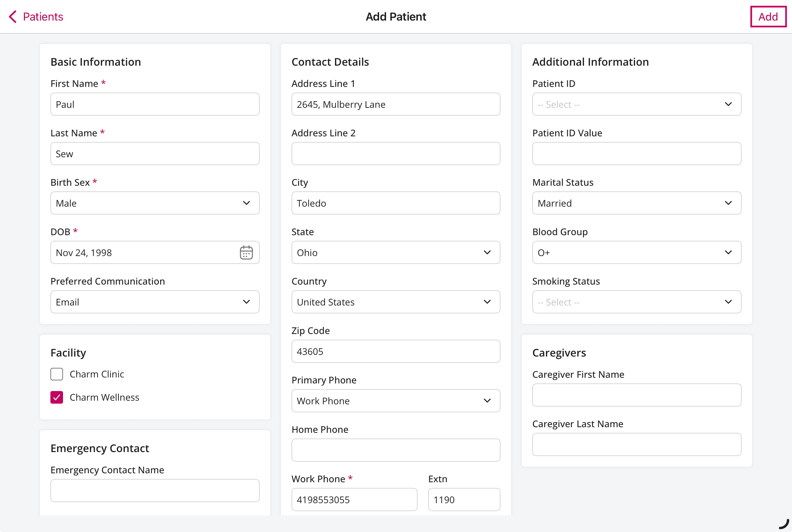Uncheck the Charm Wellness facility

point(57,397)
